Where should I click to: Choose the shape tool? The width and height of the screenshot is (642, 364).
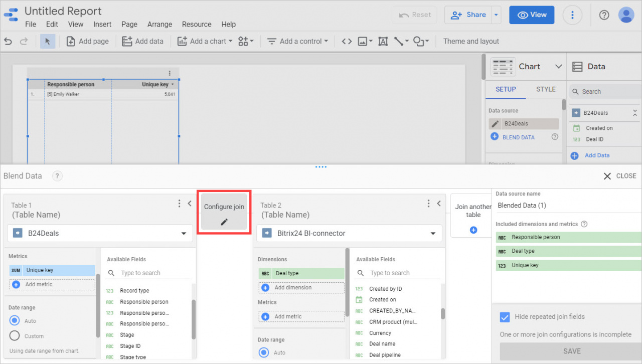tap(421, 41)
